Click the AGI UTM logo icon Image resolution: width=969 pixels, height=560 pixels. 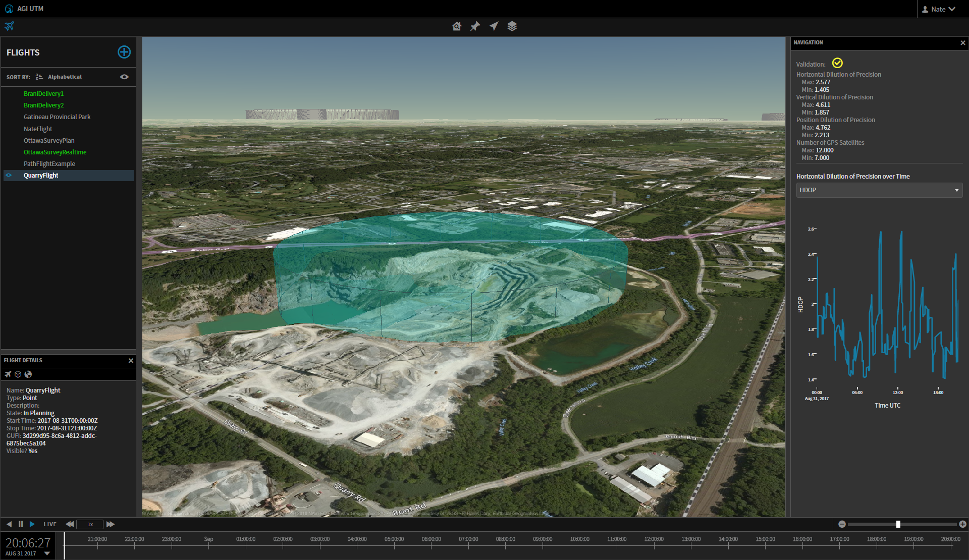9,9
